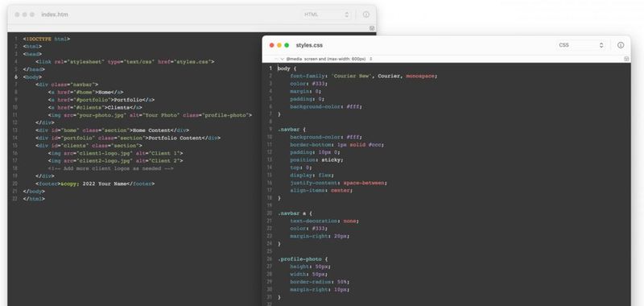Click the styles.css window title

(x=309, y=45)
